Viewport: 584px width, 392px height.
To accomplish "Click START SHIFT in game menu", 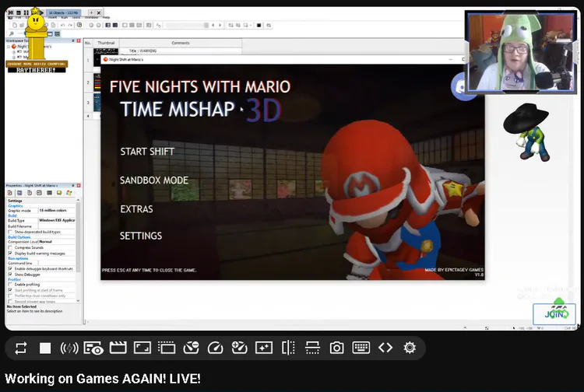I will coord(147,152).
